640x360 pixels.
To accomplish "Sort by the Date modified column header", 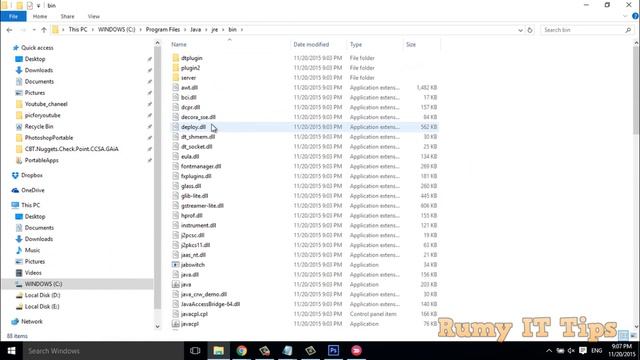I will [x=311, y=44].
